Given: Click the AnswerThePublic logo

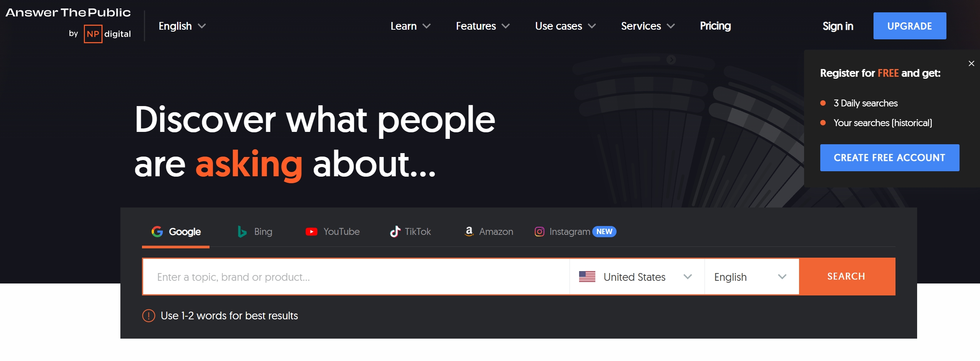Looking at the screenshot, I should coord(68,13).
